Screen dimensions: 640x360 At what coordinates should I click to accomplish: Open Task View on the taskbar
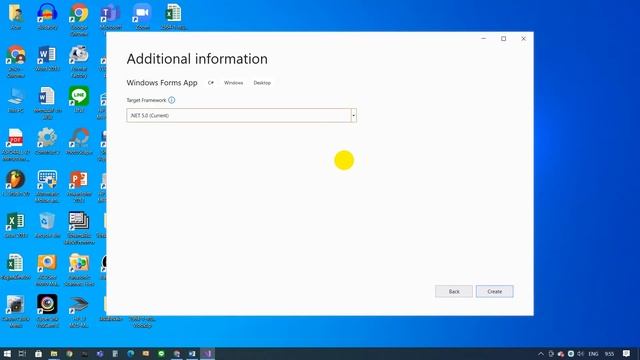(x=22, y=354)
